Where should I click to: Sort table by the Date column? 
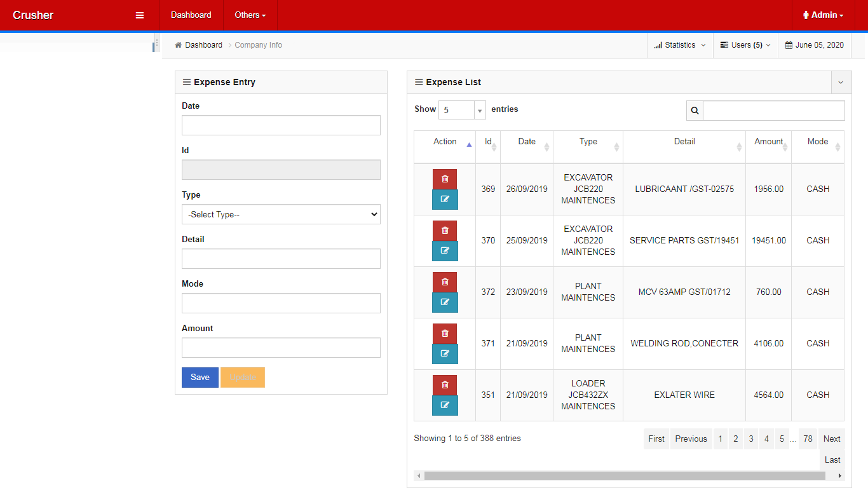(527, 147)
